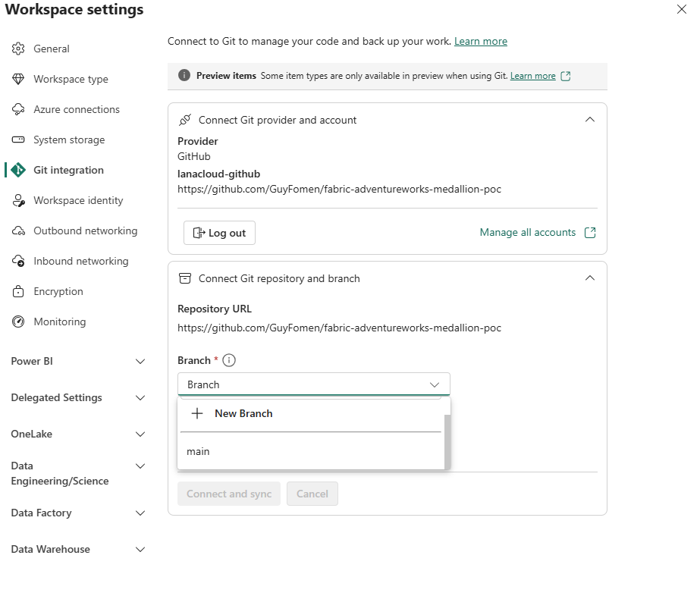Click external link icon beside preview Learn more
The width and height of the screenshot is (700, 596).
[566, 76]
